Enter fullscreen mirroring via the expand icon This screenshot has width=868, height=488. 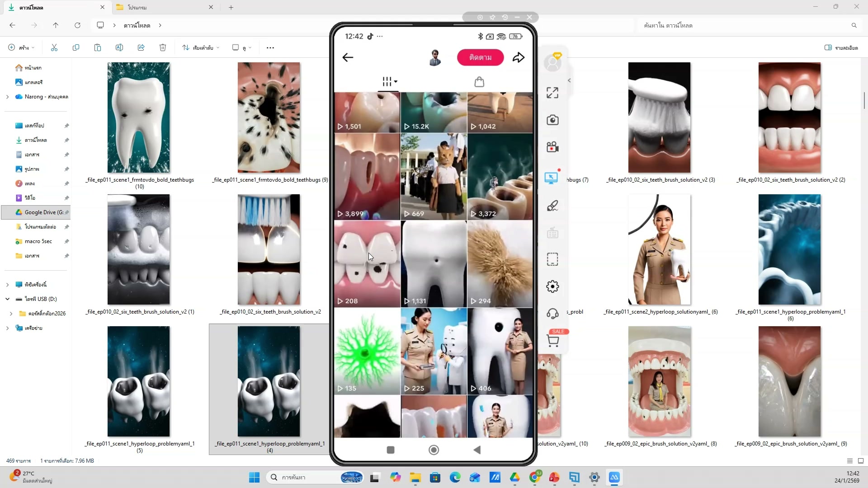(x=552, y=92)
